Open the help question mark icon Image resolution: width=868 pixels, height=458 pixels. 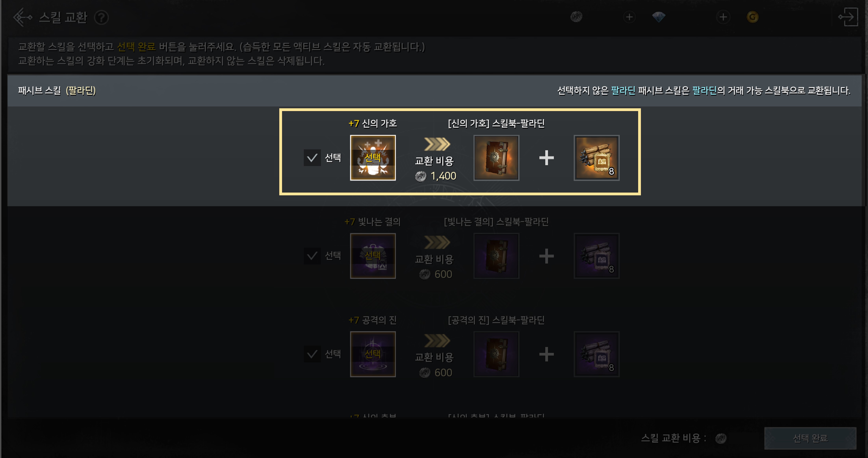coord(101,17)
